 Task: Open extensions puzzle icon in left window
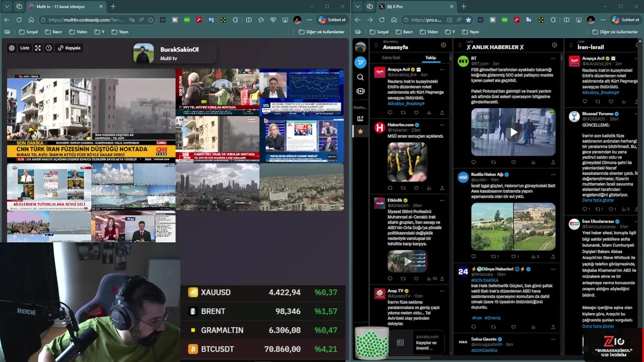click(x=235, y=20)
